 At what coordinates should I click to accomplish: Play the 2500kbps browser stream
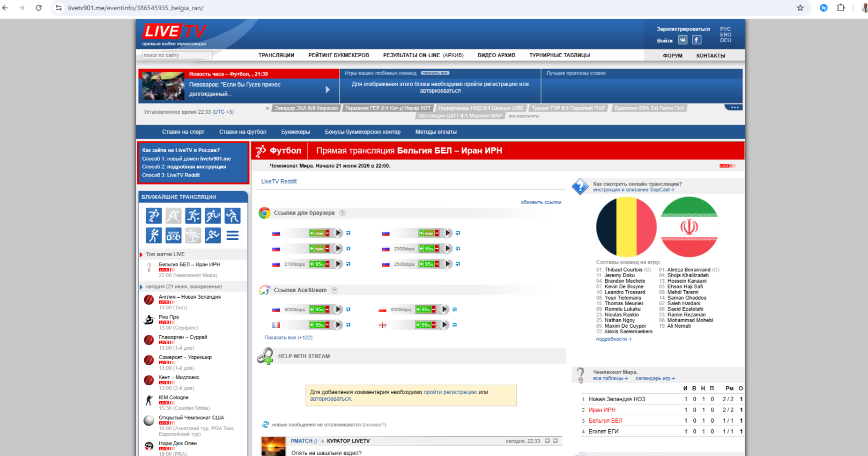pyautogui.click(x=447, y=264)
